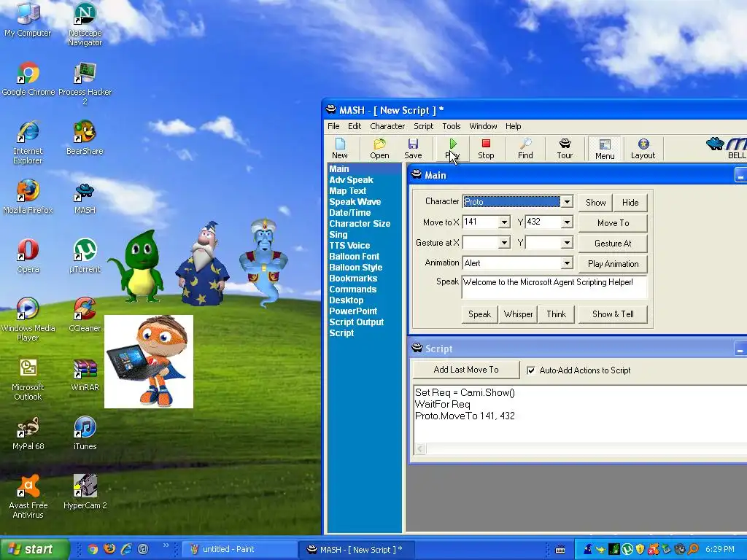The height and width of the screenshot is (560, 747).
Task: Click the Whisper button
Action: 518,315
